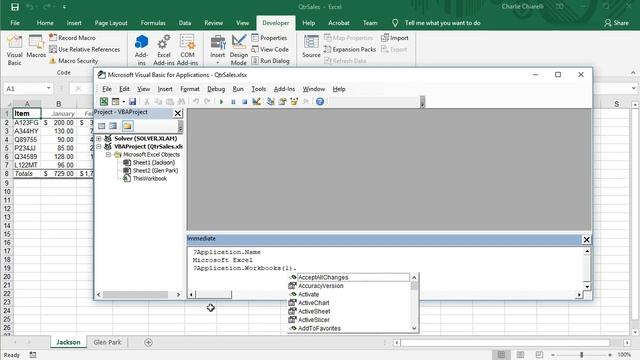Click the autocomplete list scroll down arrow
640x360 pixels.
414,328
